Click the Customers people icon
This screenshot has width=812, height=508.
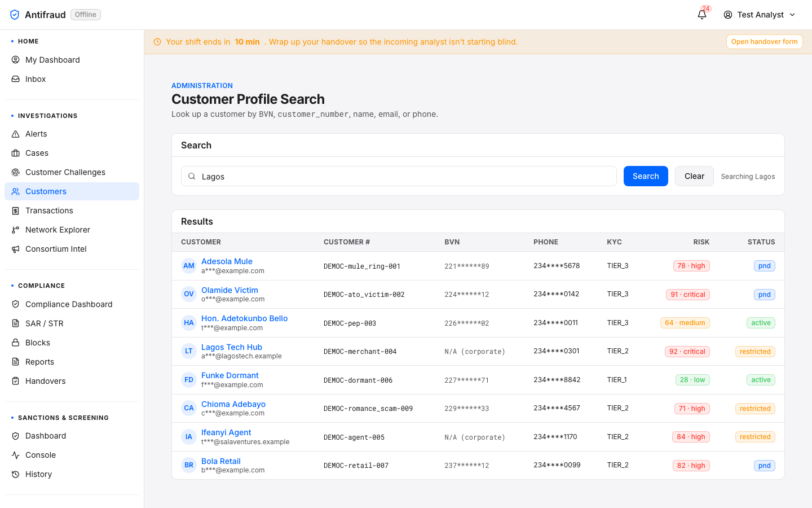(x=16, y=191)
